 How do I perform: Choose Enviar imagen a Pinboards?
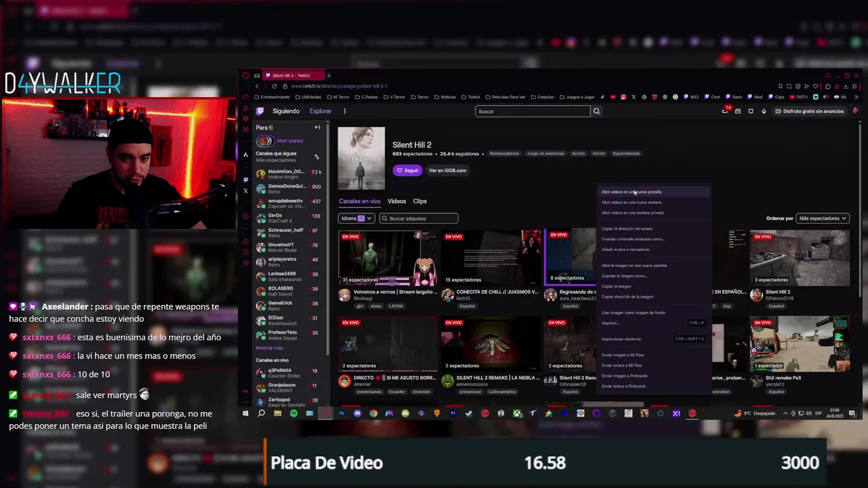point(653,375)
